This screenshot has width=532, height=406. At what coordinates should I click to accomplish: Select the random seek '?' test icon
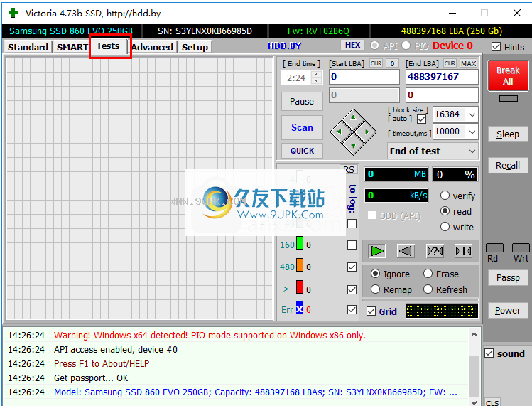click(x=435, y=251)
